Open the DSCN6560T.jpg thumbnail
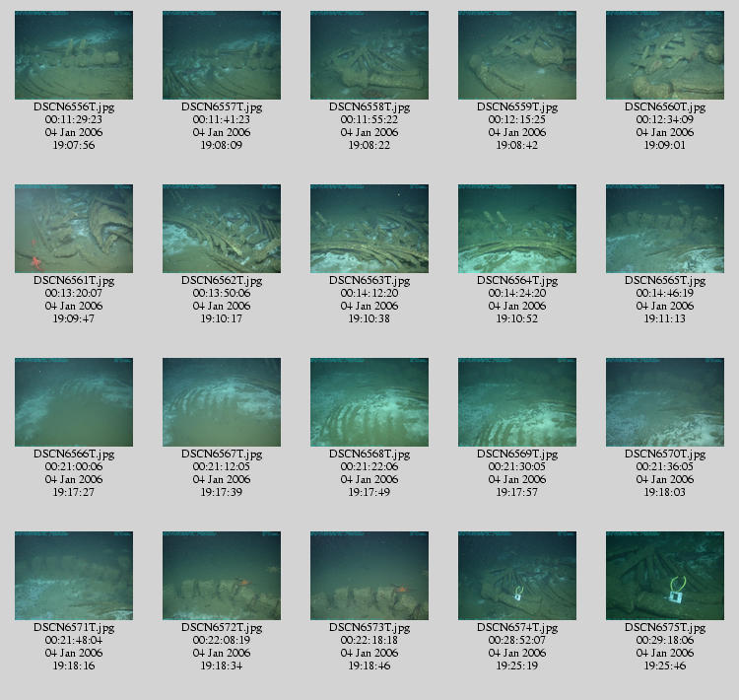The image size is (739, 700). 665,55
